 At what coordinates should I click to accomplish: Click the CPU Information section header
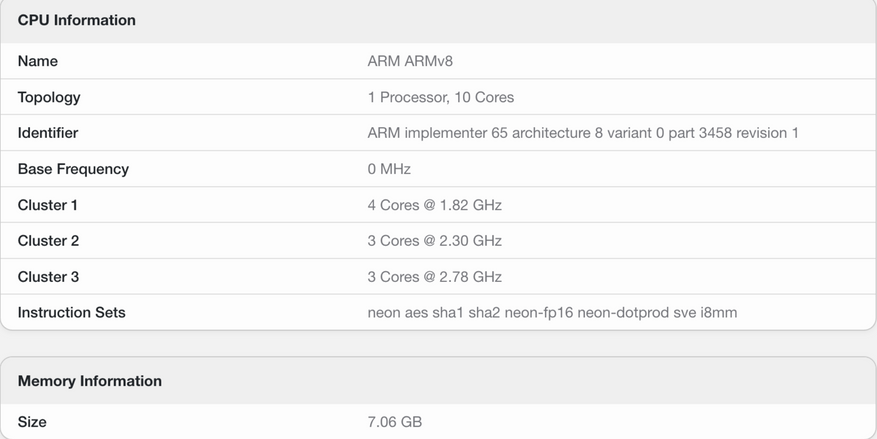pos(77,20)
